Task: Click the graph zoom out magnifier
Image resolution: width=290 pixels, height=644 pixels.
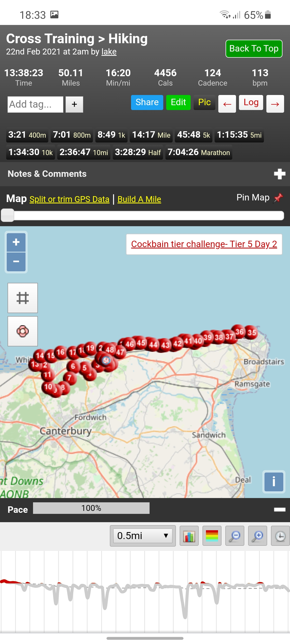Action: [235, 536]
